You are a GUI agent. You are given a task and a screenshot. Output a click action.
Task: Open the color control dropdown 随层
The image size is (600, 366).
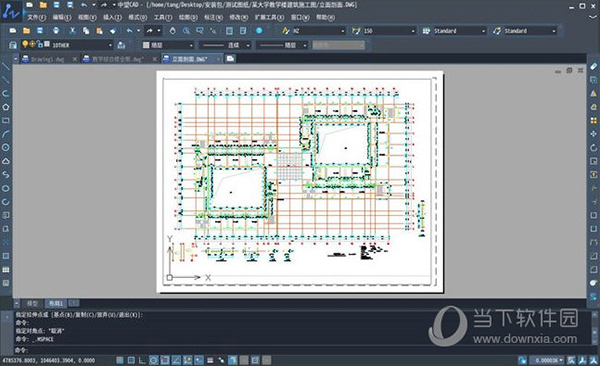[168, 45]
